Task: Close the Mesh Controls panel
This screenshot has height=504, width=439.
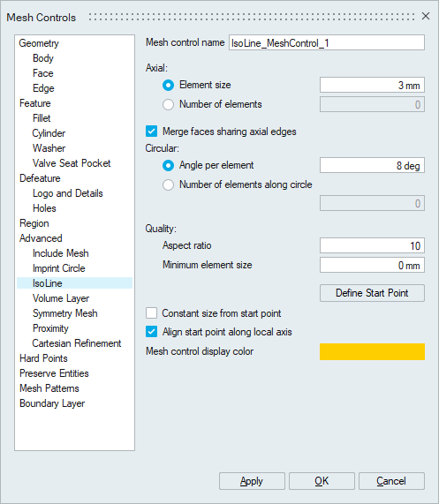Action: pos(426,16)
